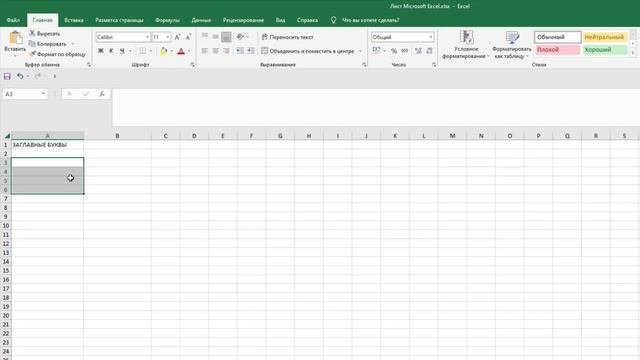Apply the Плохой cell style
Viewport: 640px width, 360px height.
(558, 50)
